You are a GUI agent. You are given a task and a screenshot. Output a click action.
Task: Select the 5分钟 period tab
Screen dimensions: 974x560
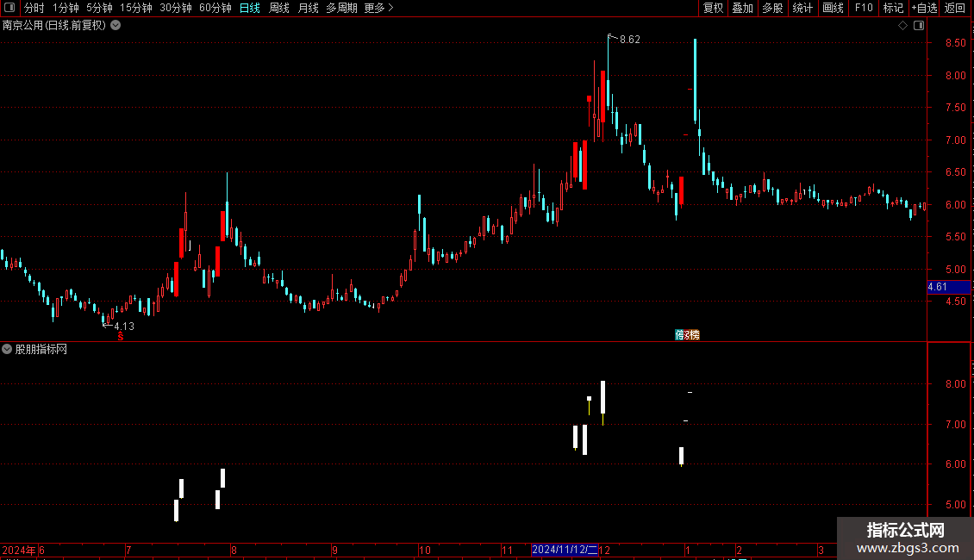click(99, 8)
